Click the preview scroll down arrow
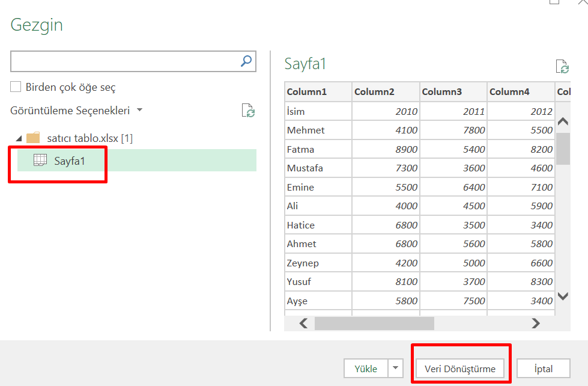Viewport: 588px width, 386px height. click(x=563, y=296)
